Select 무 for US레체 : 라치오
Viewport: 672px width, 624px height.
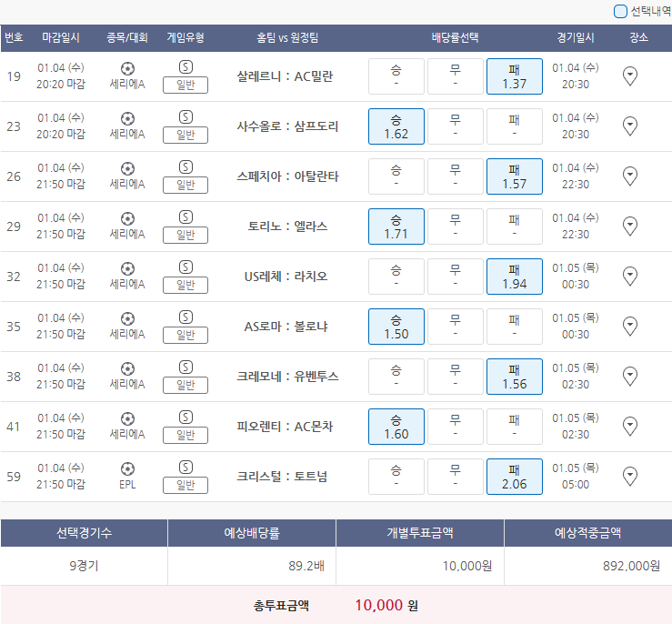pos(456,277)
